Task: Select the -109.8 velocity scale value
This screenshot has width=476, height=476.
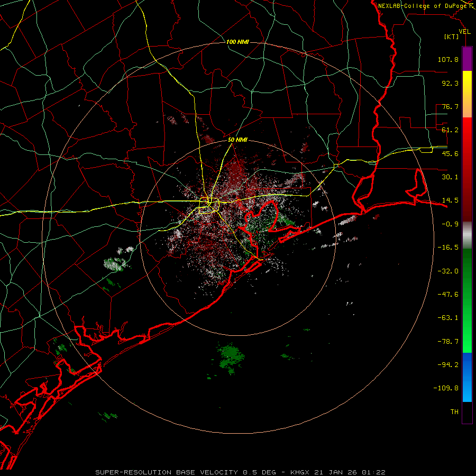Action: (x=446, y=388)
